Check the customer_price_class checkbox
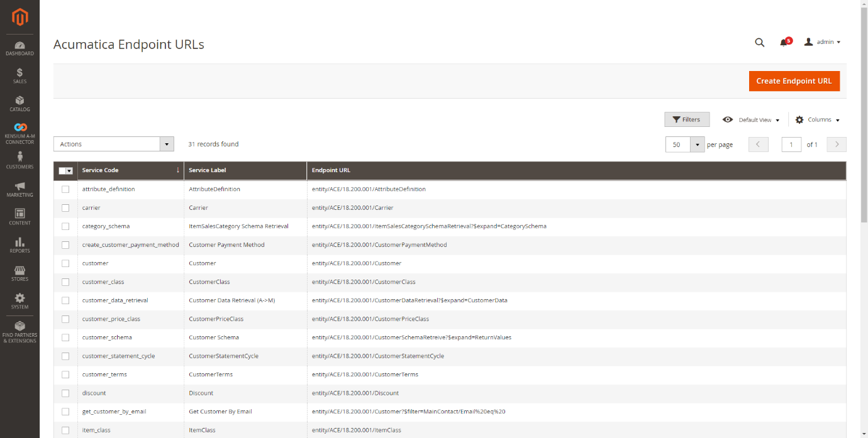Image resolution: width=868 pixels, height=438 pixels. pos(65,319)
